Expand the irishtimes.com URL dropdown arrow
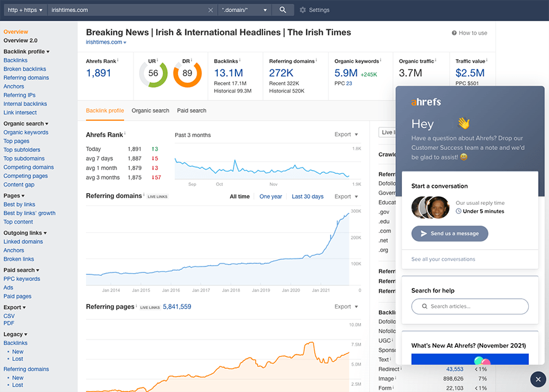 (125, 43)
